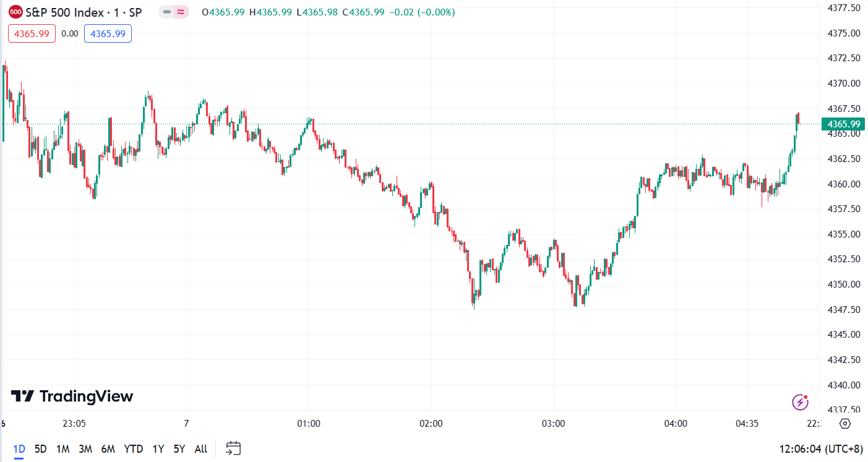Select the All history tab
The image size is (868, 462).
point(200,449)
